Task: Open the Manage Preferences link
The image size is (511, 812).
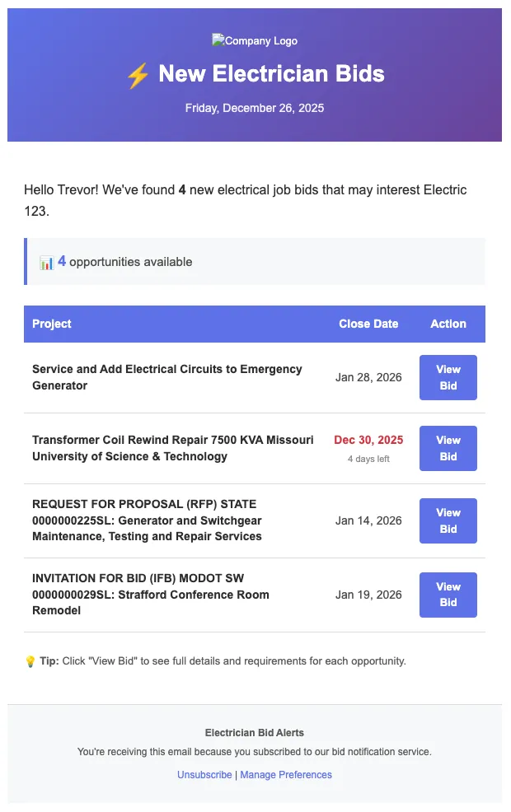Action: point(286,775)
